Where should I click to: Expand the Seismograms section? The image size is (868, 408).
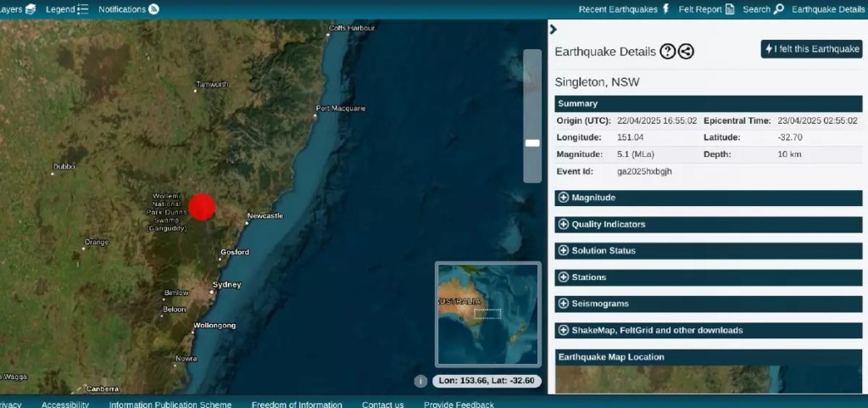click(564, 304)
